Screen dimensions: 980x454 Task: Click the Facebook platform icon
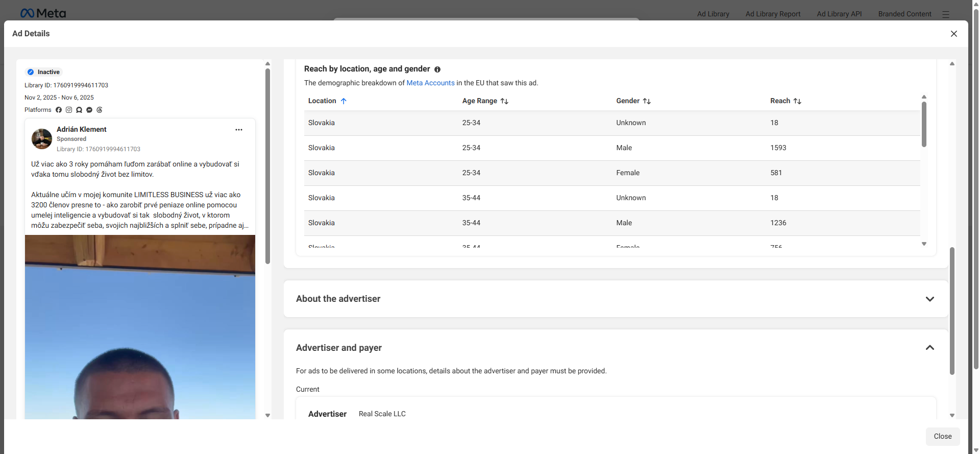pos(59,110)
